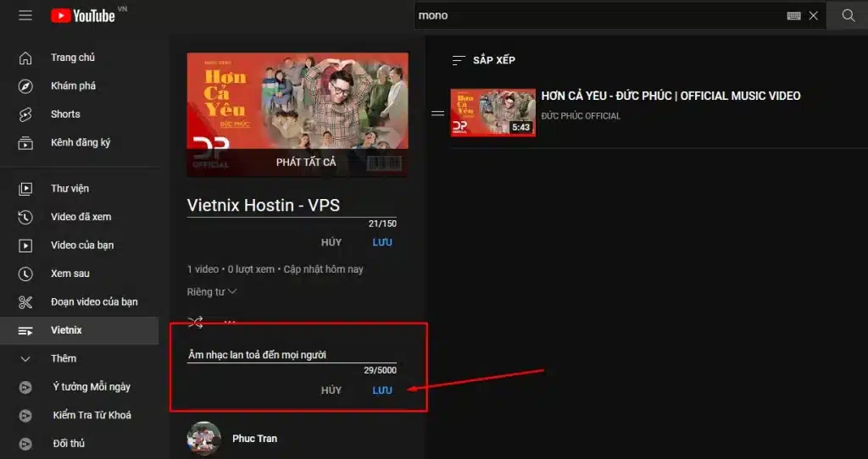This screenshot has width=868, height=459.
Task: Click the text 1 video • 0 lượt xem
Action: pos(231,269)
